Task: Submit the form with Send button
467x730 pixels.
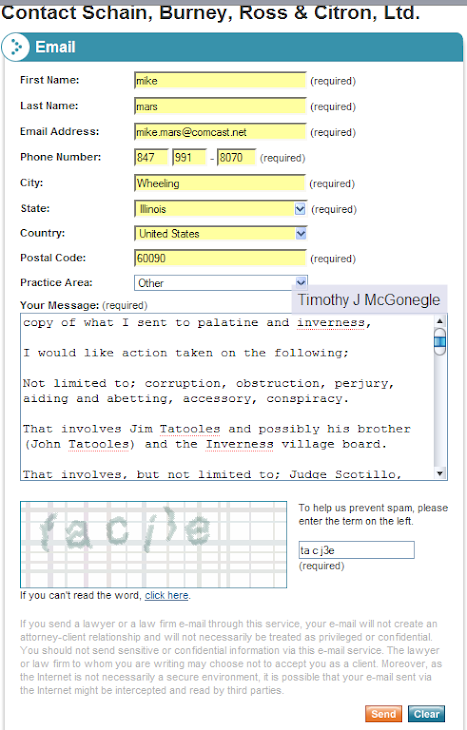Action: [383, 714]
